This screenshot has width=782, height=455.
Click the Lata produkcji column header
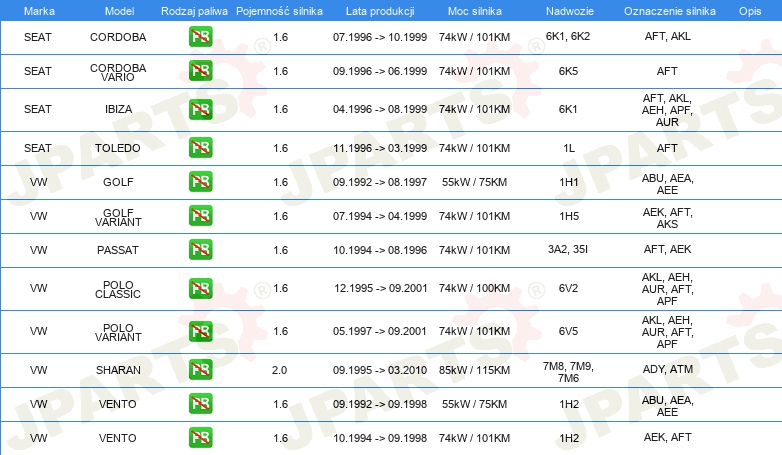click(380, 11)
